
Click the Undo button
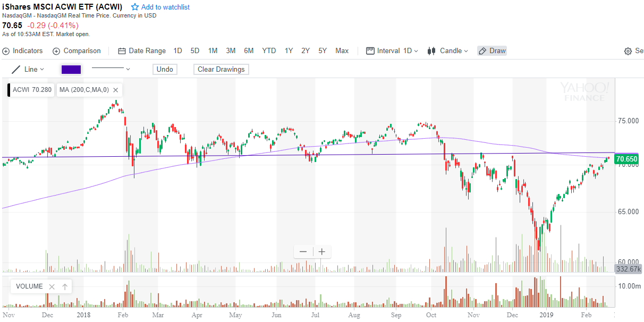165,69
